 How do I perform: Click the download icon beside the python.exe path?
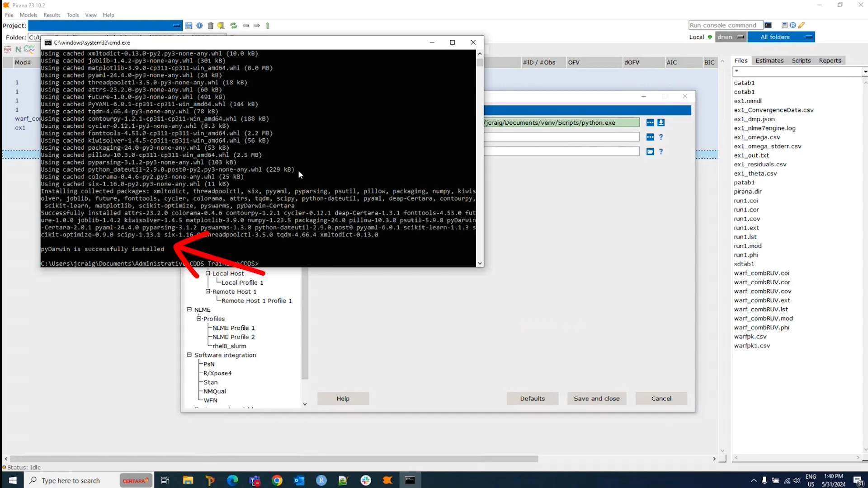point(661,122)
